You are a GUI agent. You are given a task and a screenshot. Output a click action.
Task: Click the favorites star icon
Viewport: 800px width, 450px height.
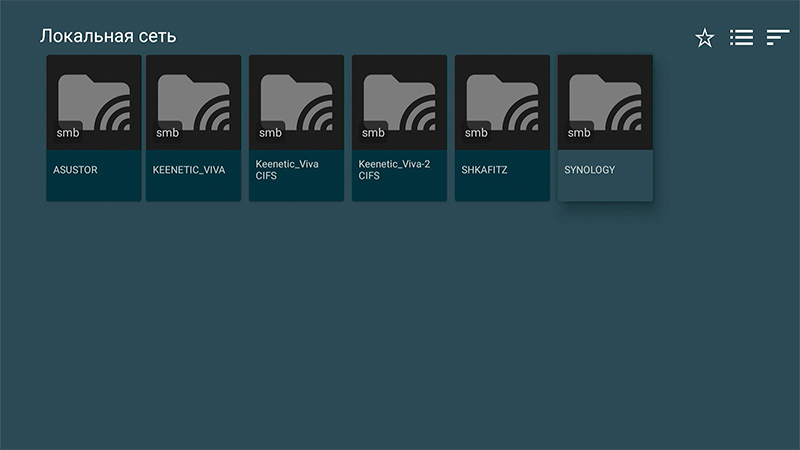coord(705,38)
